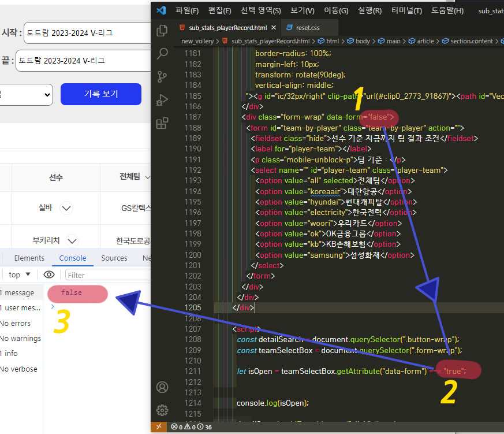Switch to the Sources DevTools tab

(x=114, y=258)
